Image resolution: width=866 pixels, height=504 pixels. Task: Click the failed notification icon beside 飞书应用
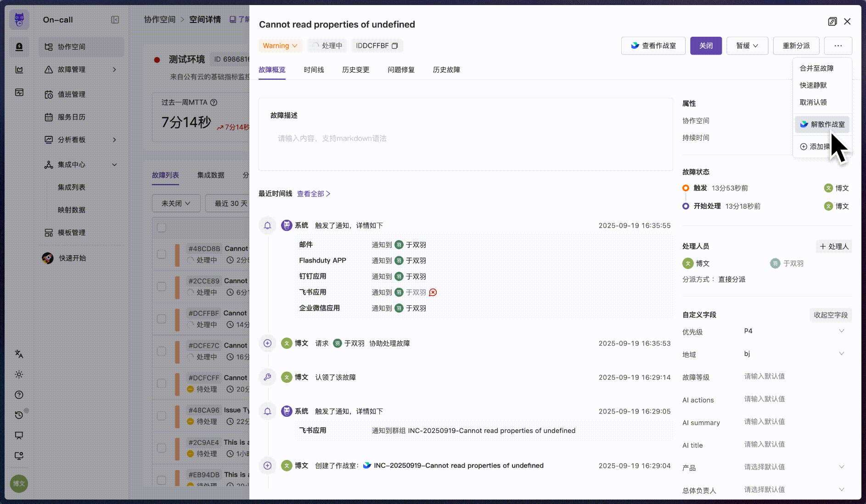[x=433, y=292]
